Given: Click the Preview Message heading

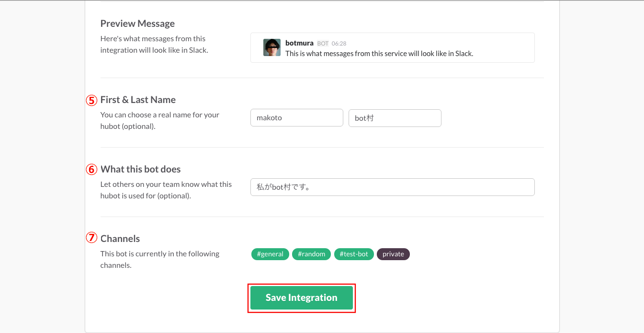Looking at the screenshot, I should pyautogui.click(x=137, y=23).
